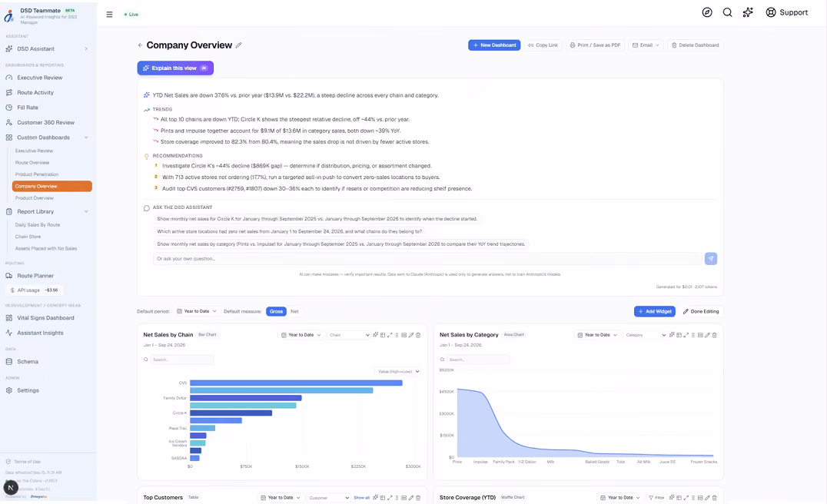Expand DSD Assistant sidebar chevron
827x504 pixels.
(86, 49)
